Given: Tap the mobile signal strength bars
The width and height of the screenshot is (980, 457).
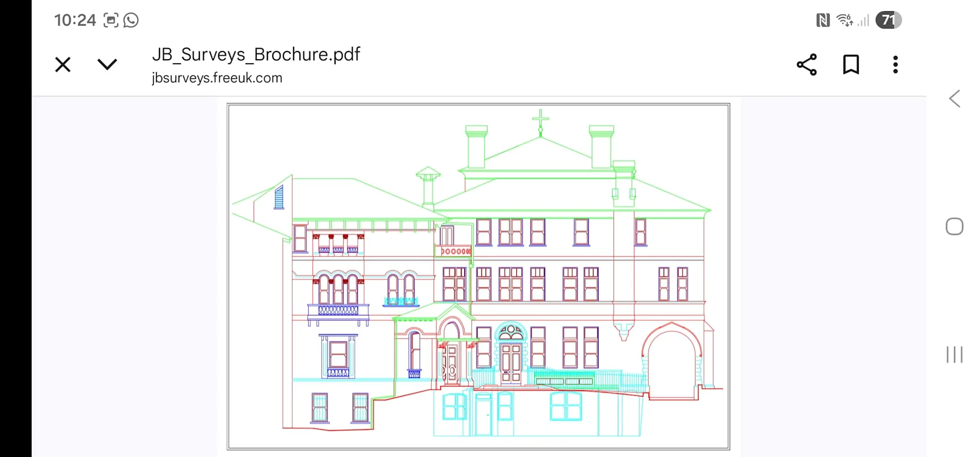Looking at the screenshot, I should [x=863, y=20].
